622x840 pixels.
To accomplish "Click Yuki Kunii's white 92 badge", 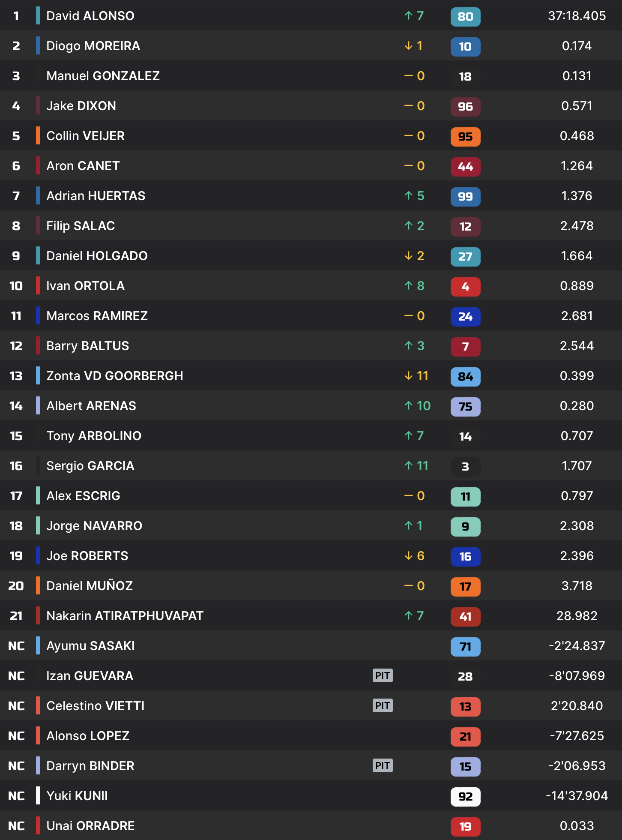I will [465, 797].
